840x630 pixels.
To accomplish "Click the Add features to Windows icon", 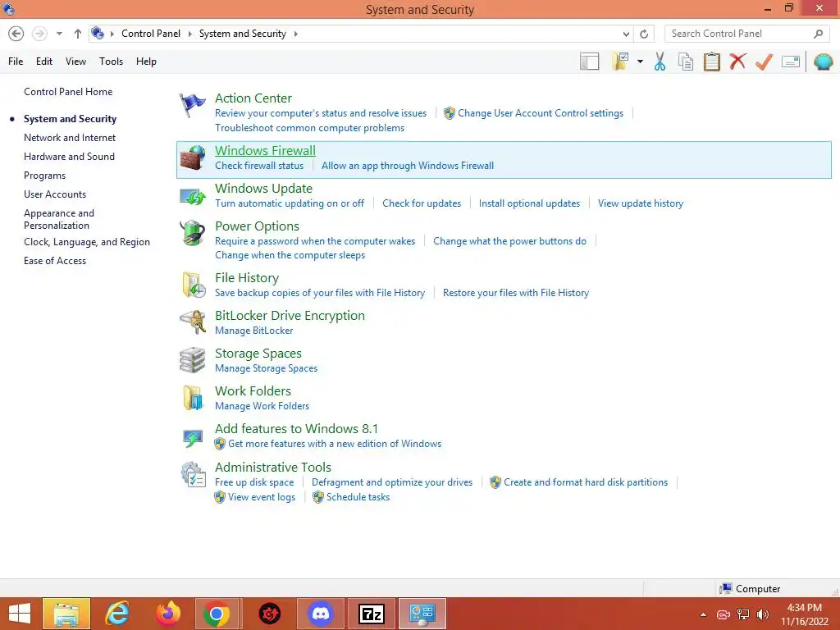I will pyautogui.click(x=192, y=438).
